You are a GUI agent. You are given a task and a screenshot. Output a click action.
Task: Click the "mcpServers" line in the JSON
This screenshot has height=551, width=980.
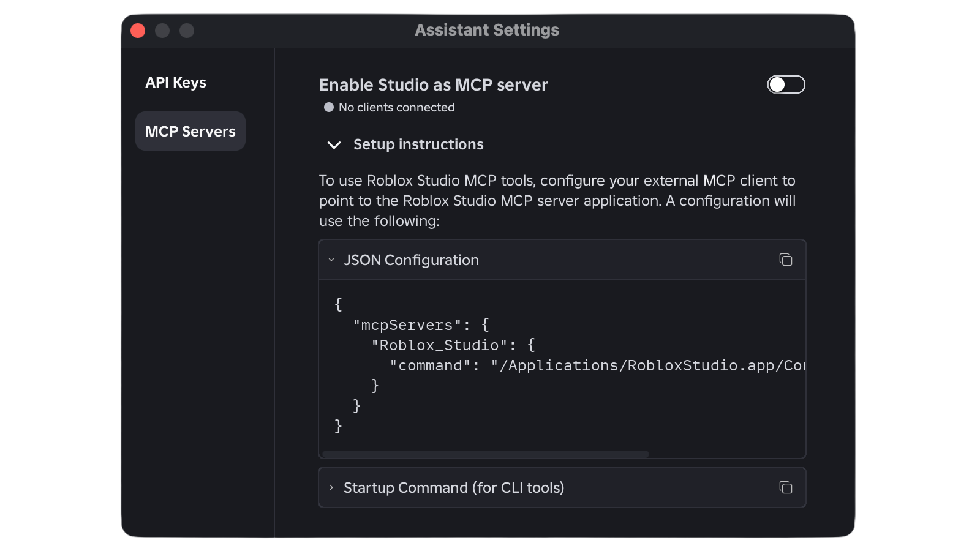[x=421, y=325]
